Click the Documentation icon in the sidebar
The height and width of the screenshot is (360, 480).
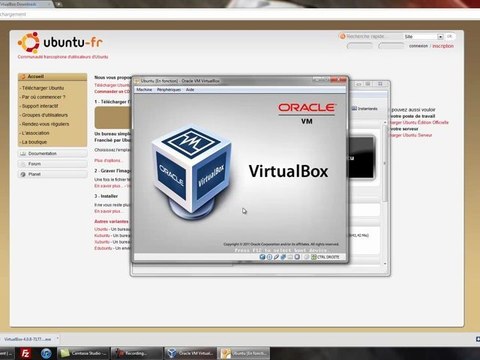(x=23, y=154)
